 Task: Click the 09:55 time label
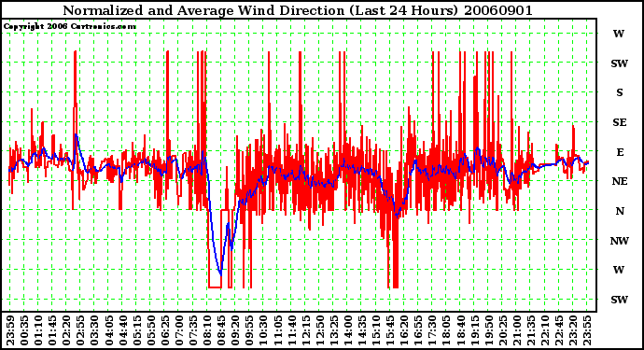pos(249,330)
